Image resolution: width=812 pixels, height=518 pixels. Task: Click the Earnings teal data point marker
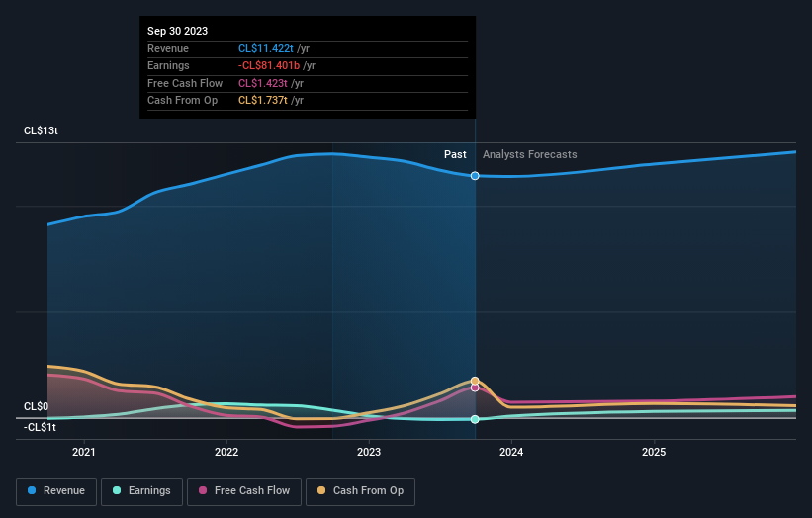click(475, 419)
